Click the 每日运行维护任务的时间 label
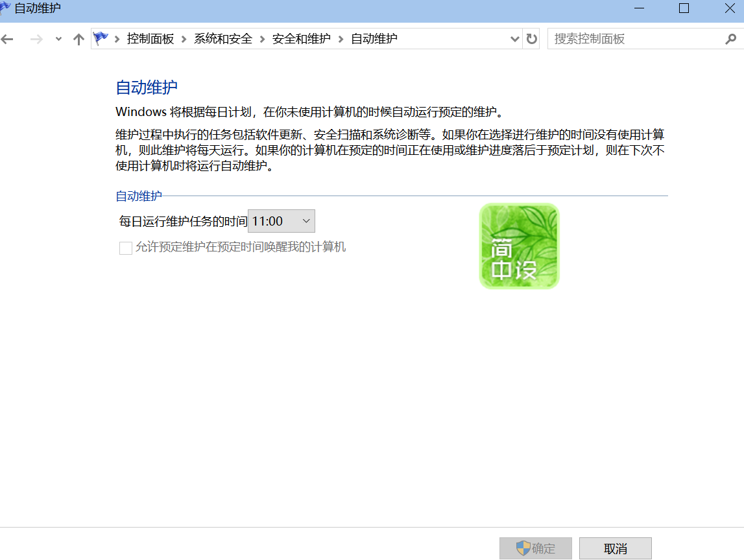Viewport: 744px width, 560px height. coord(183,222)
